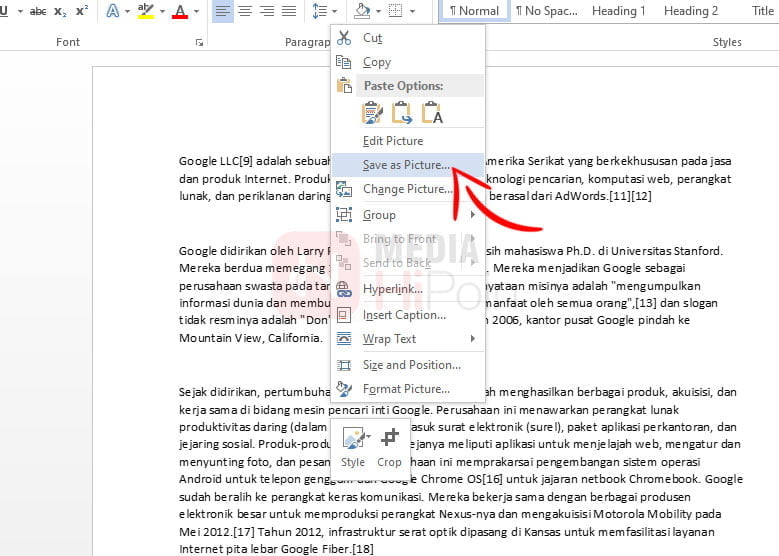The height and width of the screenshot is (556, 779).
Task: Expand Group submenu arrow
Action: click(x=472, y=215)
